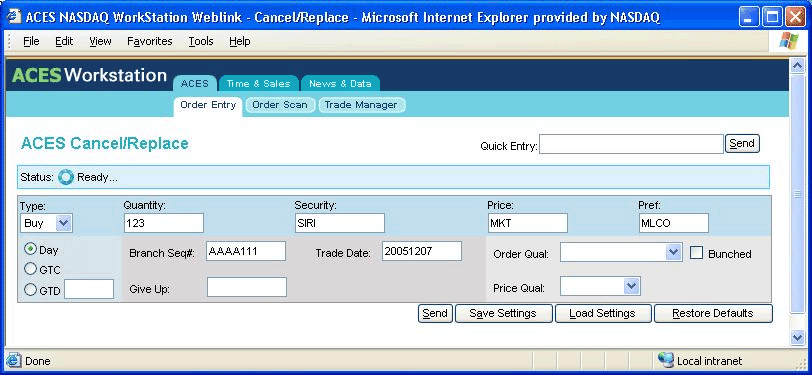812x375 pixels.
Task: Open the Edit menu
Action: (x=64, y=41)
